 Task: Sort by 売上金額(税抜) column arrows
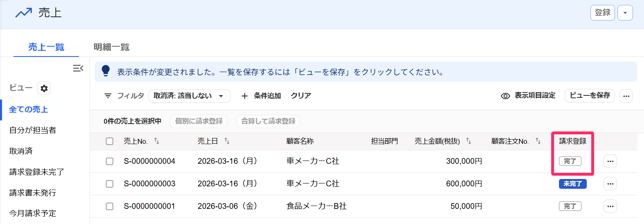[x=469, y=141]
